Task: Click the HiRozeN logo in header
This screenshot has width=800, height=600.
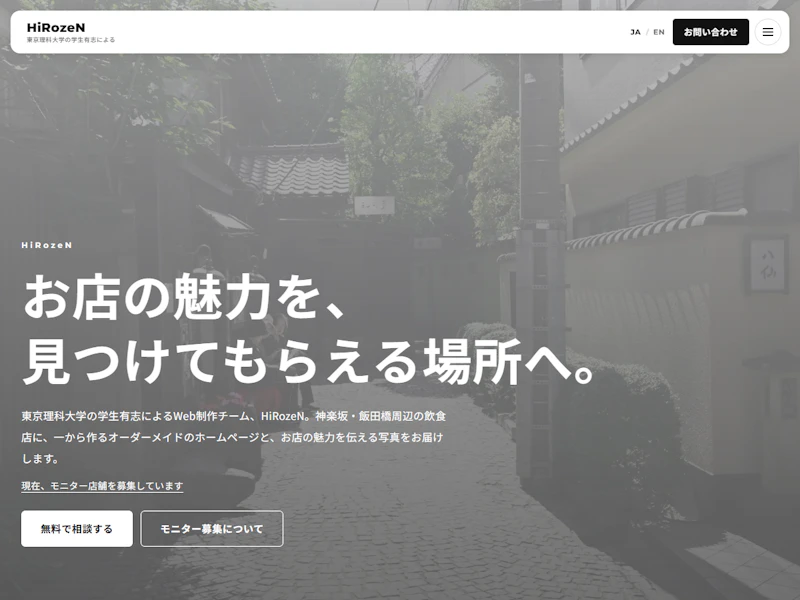Action: [x=56, y=28]
